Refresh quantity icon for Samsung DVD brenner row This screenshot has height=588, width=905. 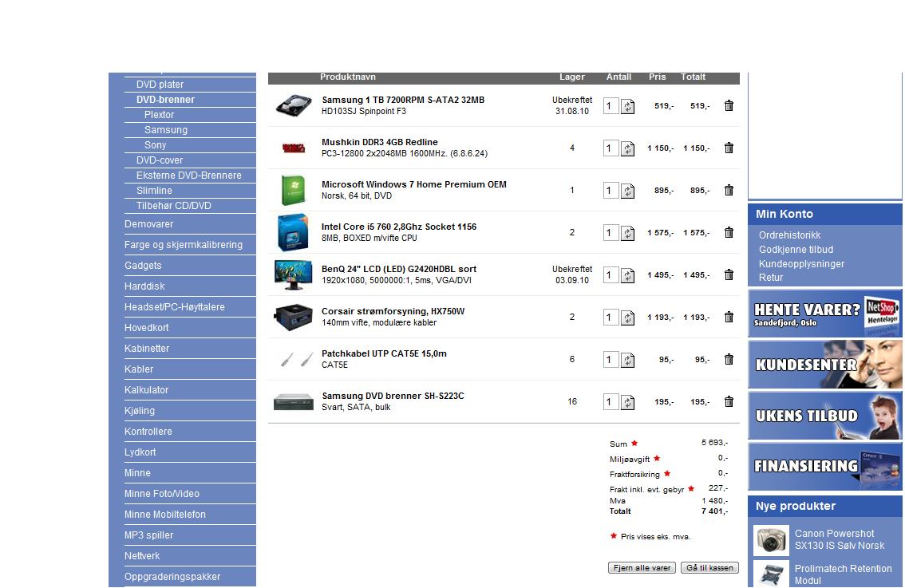point(627,402)
